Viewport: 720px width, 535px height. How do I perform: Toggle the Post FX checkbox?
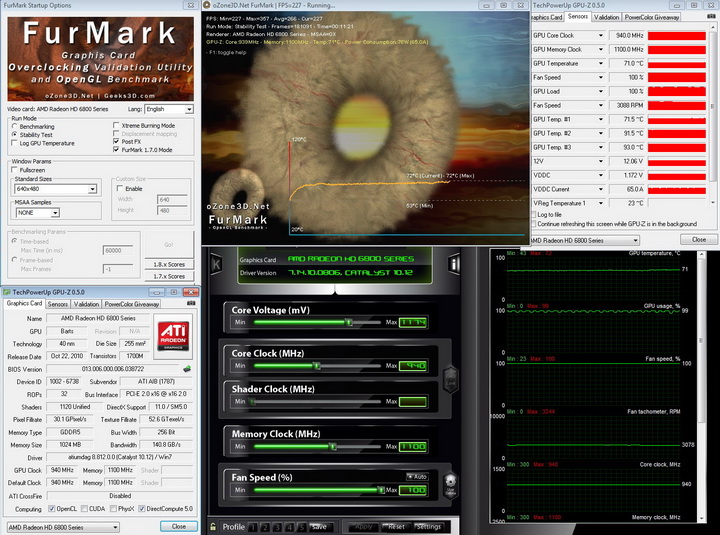(116, 141)
